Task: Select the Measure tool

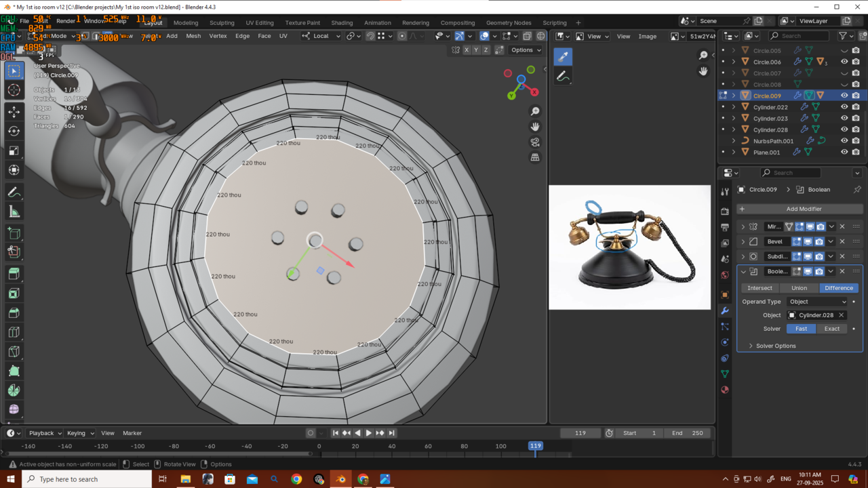Action: 14,212
